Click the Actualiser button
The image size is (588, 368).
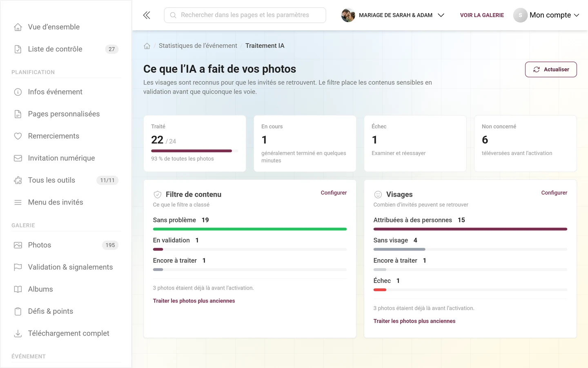click(x=551, y=70)
